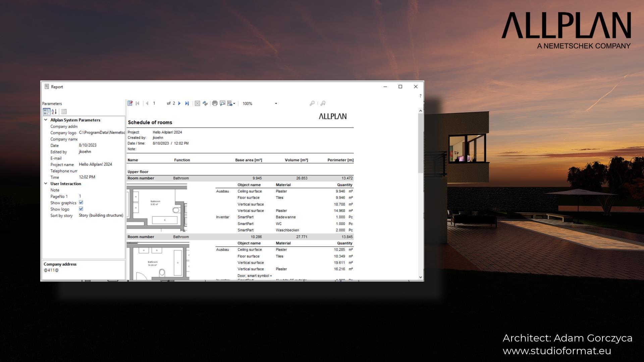The height and width of the screenshot is (362, 644).
Task: Click the edit report layout icon
Action: pos(130,103)
